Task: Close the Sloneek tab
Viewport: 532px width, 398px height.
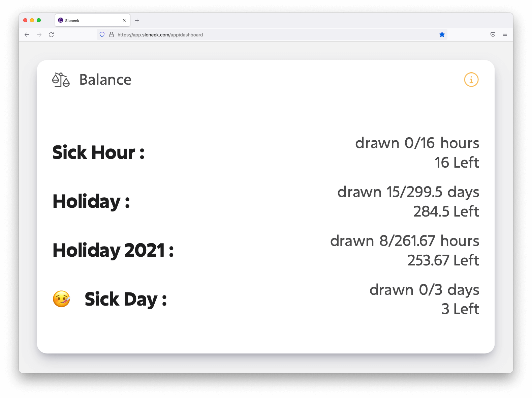Action: pyautogui.click(x=124, y=20)
